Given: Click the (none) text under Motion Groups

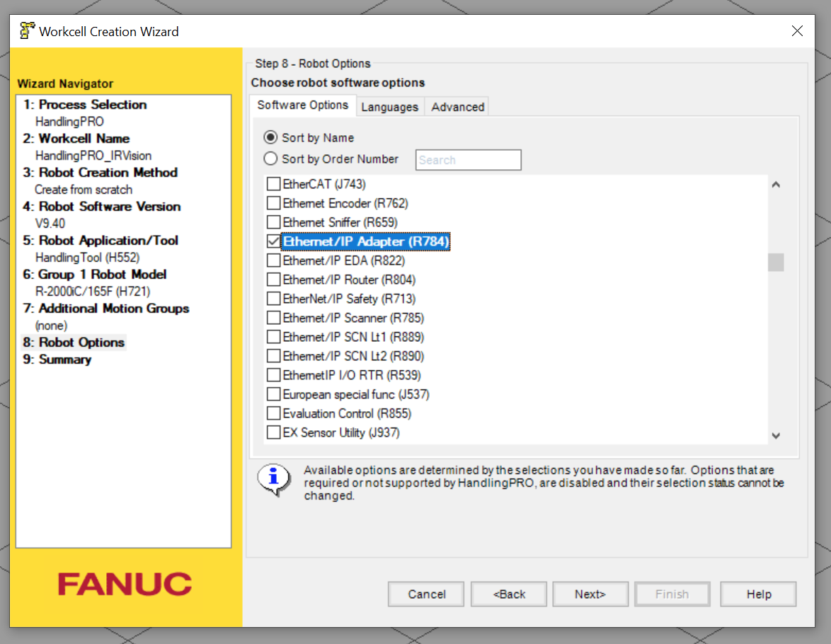Looking at the screenshot, I should tap(52, 325).
